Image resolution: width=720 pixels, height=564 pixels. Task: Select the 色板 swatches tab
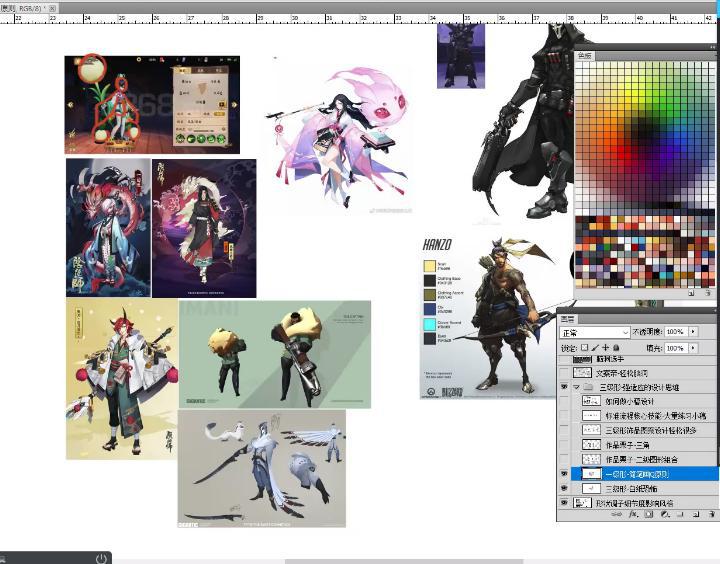[x=585, y=56]
